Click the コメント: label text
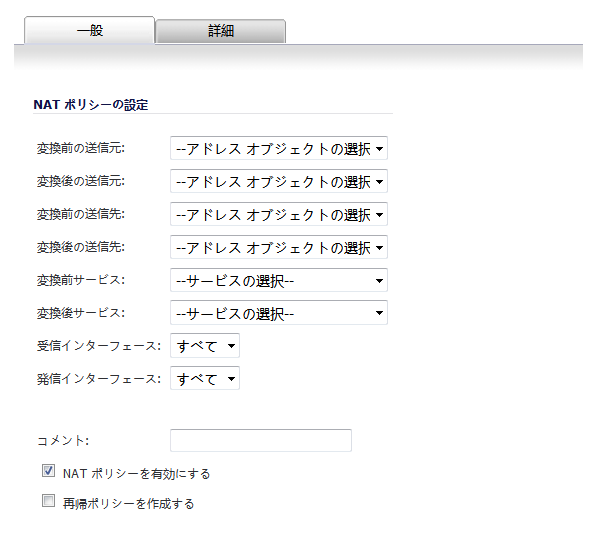 click(x=63, y=440)
